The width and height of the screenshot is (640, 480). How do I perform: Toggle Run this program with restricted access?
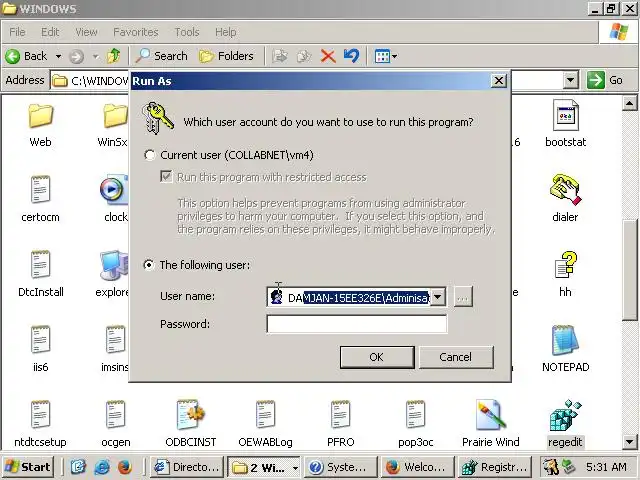tap(166, 177)
